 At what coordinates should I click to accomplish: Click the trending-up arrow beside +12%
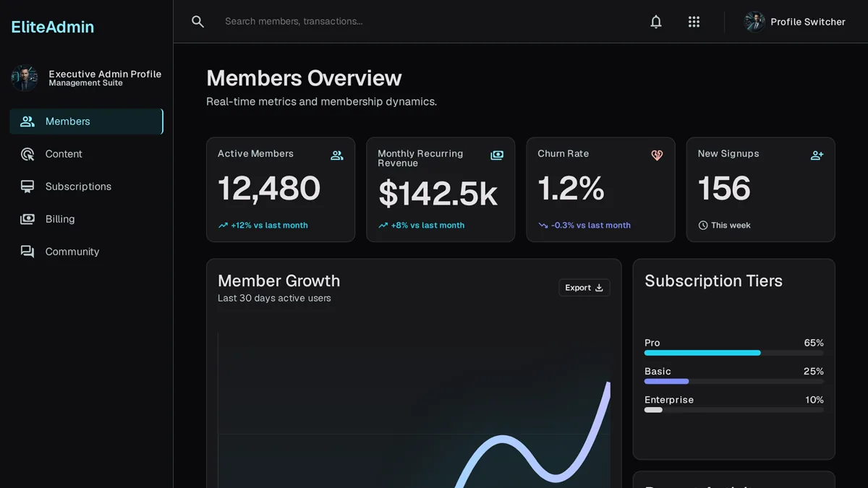223,226
